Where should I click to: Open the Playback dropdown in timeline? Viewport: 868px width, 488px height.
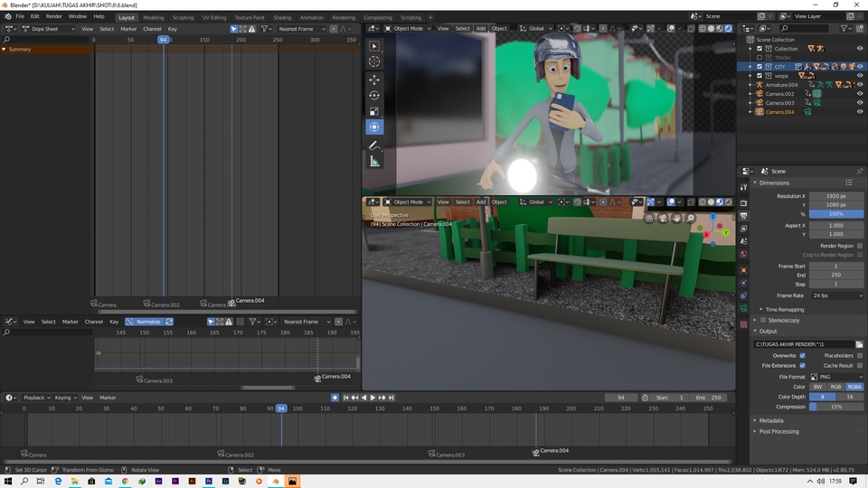36,398
